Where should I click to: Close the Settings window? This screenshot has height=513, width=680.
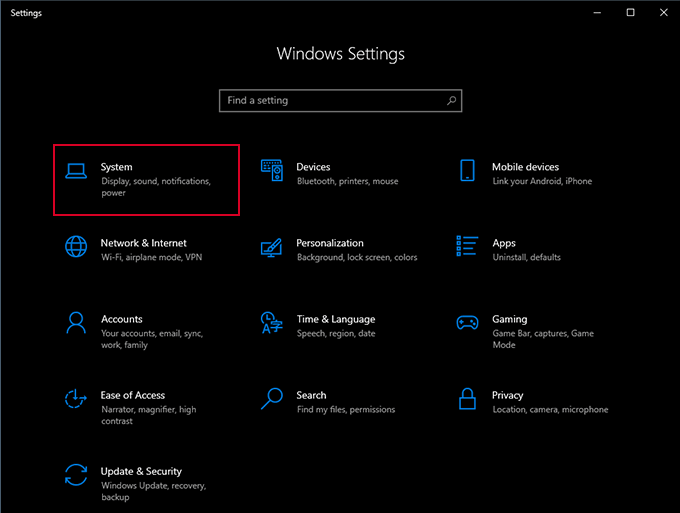[x=664, y=13]
